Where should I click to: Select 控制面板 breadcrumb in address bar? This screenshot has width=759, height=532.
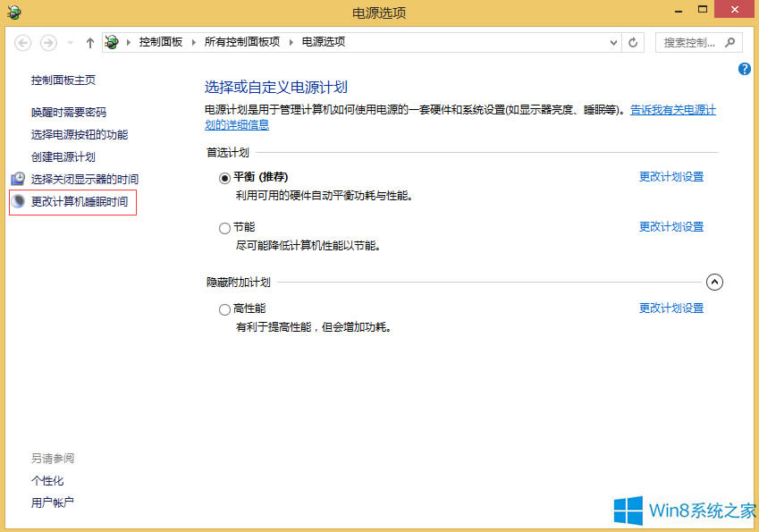coord(161,42)
